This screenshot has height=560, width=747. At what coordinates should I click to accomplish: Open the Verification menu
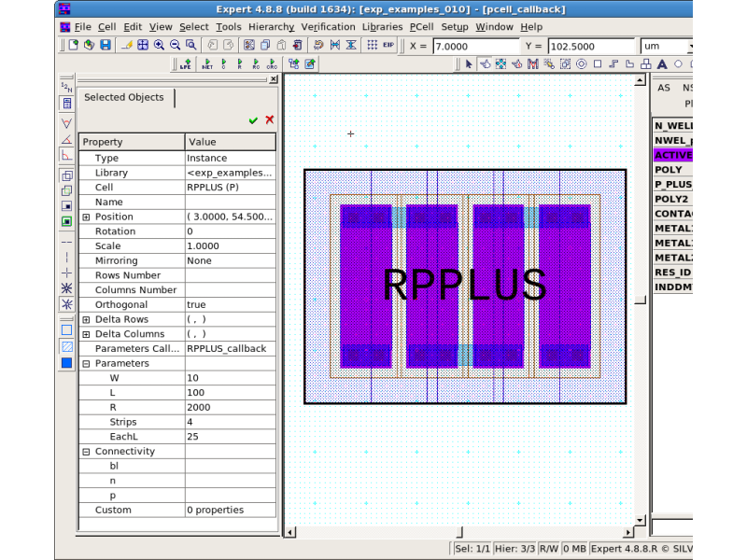pos(327,27)
